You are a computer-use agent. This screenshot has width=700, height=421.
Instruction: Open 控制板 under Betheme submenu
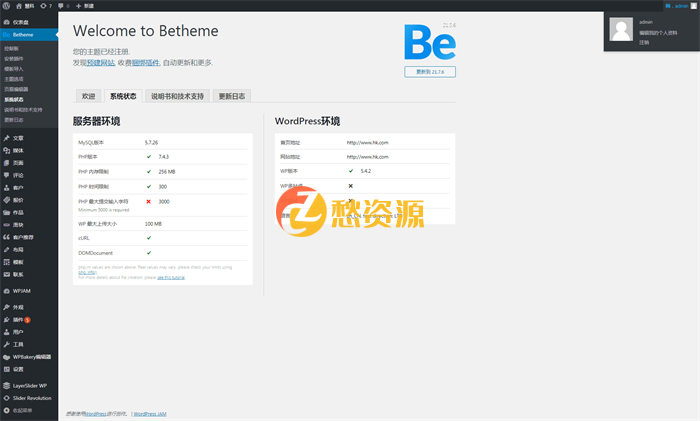point(12,48)
